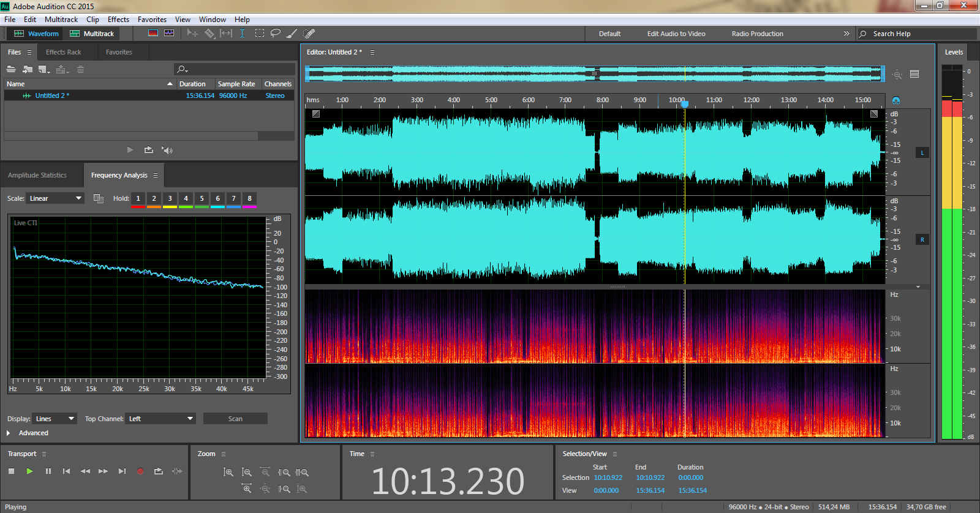Switch to the Amplitude Statistics tab

pyautogui.click(x=37, y=175)
